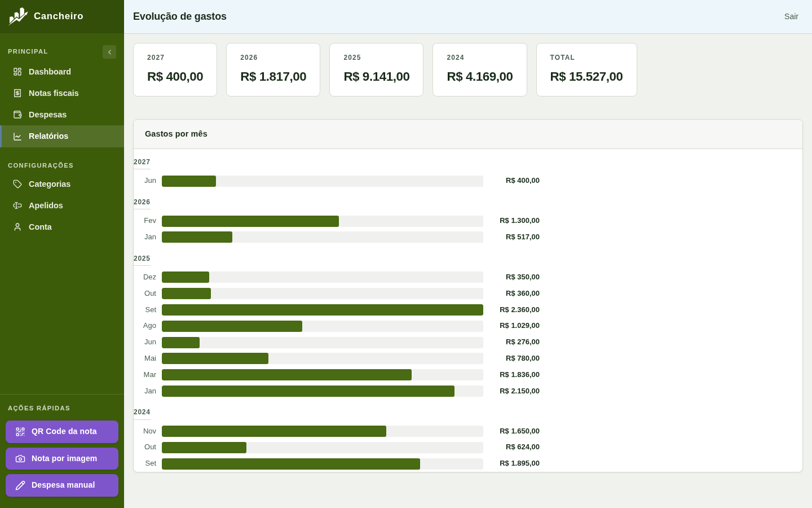The image size is (812, 508).
Task: Click the Set 2025 spending bar
Action: [323, 310]
